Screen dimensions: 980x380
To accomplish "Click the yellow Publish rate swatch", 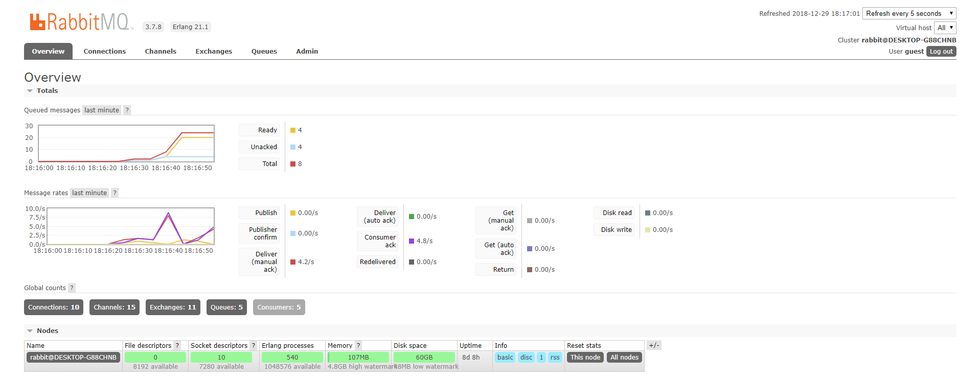I will (x=293, y=213).
